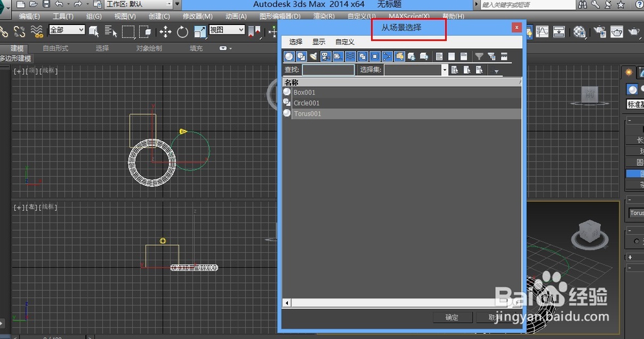Open 工作区: 默认 workspace dropdown
Image resolution: width=644 pixels, height=339 pixels.
pos(139,5)
